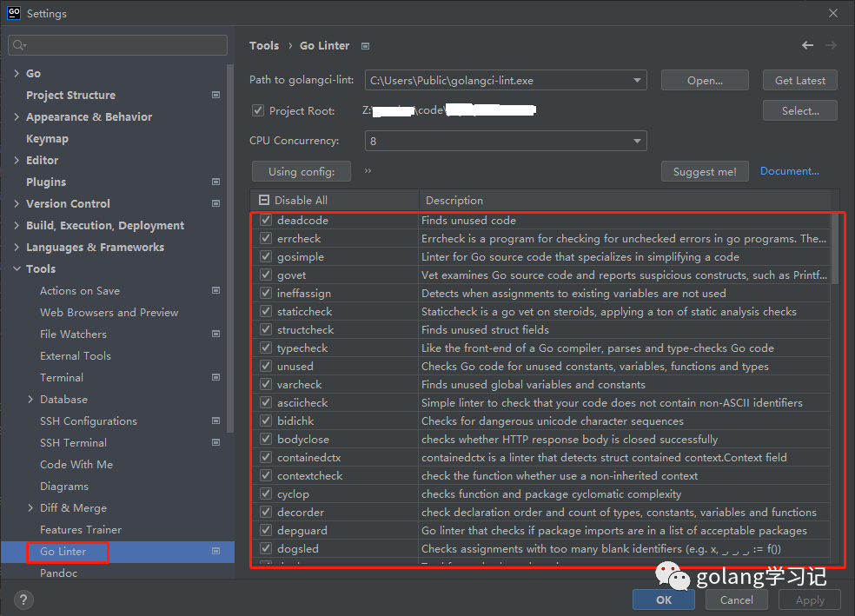
Task: Expand the Diff & Merge node
Action: point(30,507)
